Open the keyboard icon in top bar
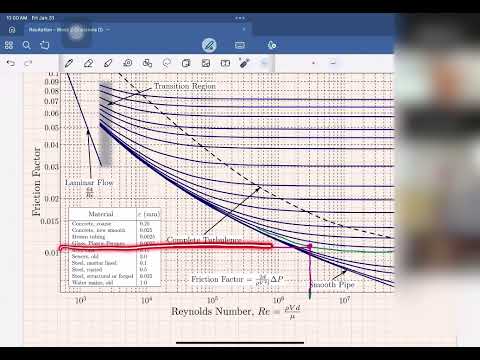 point(240,45)
